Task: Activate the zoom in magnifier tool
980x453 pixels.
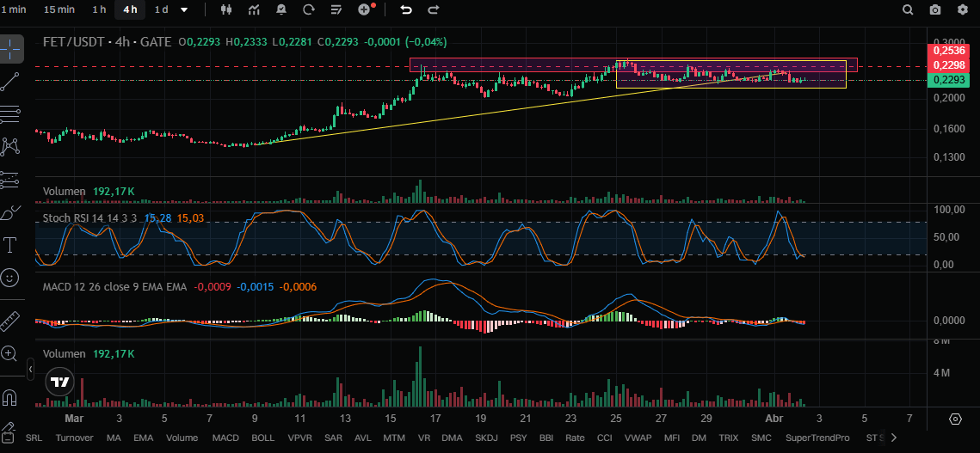Action: (x=11, y=353)
